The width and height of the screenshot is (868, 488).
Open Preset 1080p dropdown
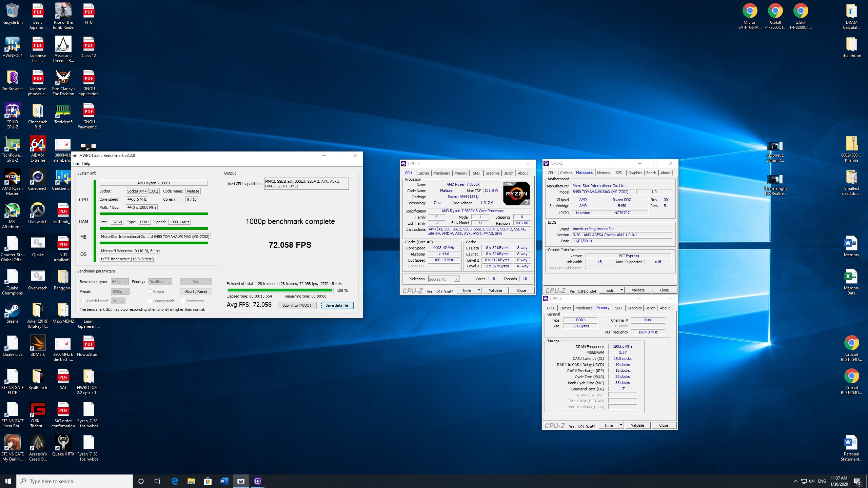click(120, 291)
